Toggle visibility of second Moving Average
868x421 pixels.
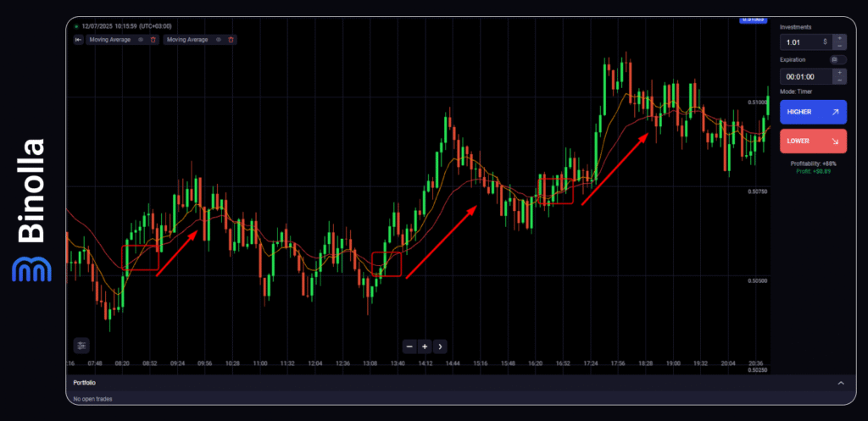pos(219,40)
